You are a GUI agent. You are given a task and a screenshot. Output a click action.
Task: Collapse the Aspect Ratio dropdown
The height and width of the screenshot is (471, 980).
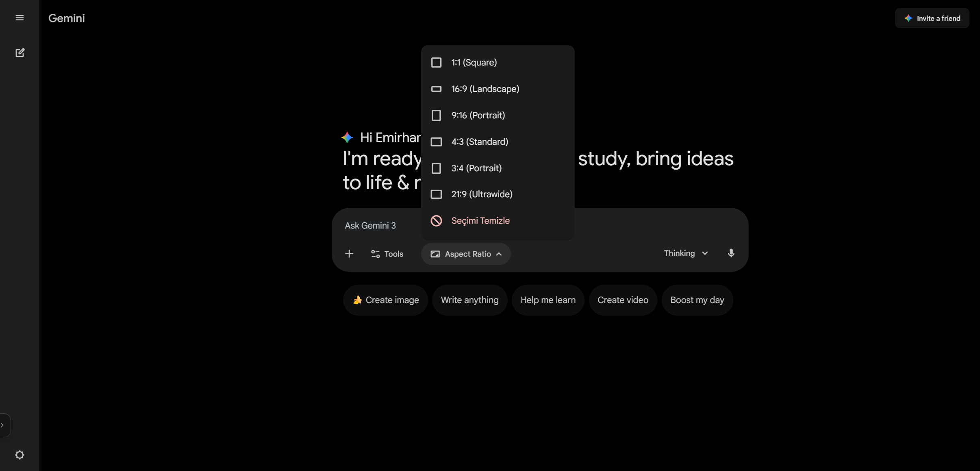click(x=466, y=254)
